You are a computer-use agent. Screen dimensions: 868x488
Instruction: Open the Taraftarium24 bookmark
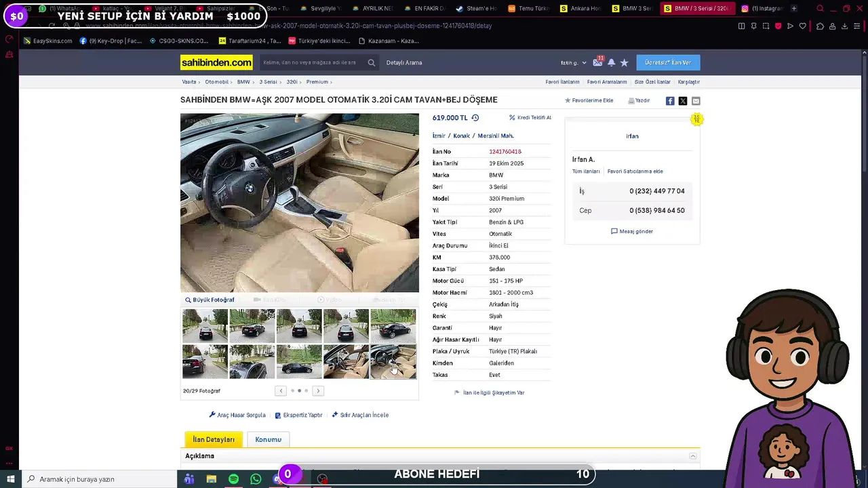coord(250,41)
